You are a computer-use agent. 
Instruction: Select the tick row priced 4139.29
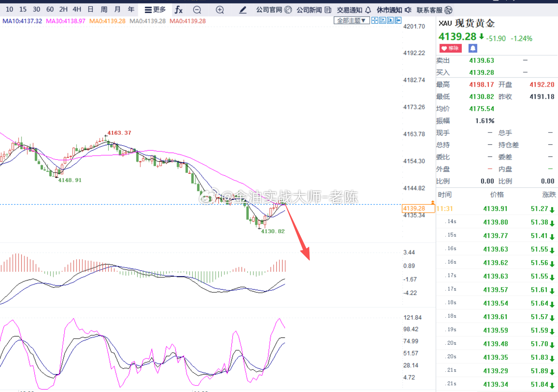[x=497, y=371]
